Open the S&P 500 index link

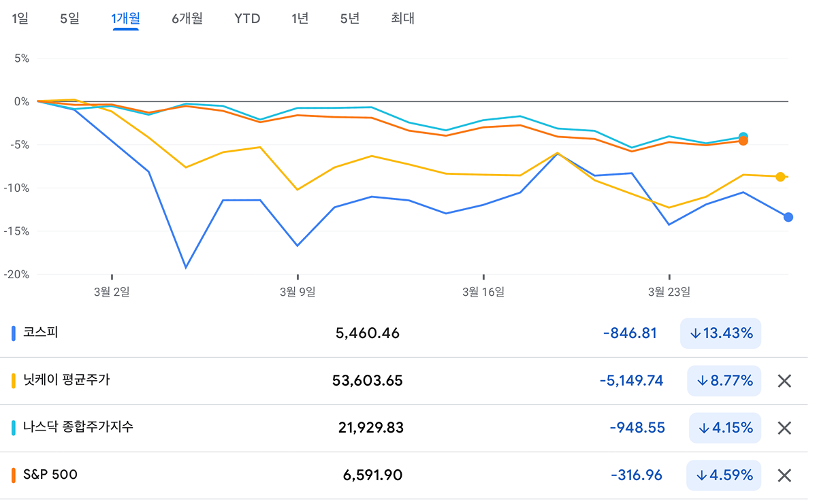pyautogui.click(x=50, y=475)
